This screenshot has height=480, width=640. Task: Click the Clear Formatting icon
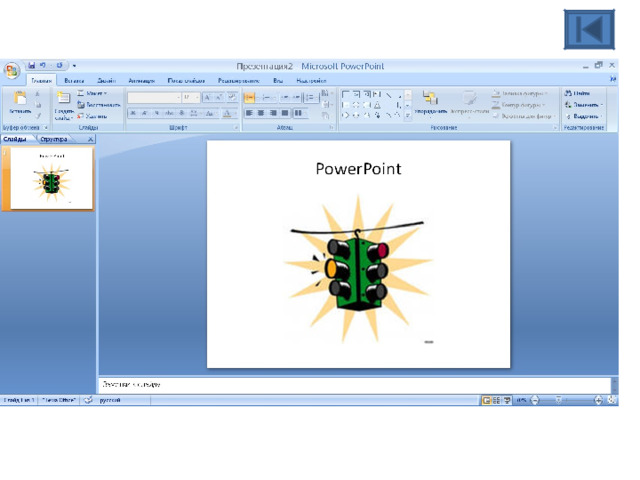(232, 98)
